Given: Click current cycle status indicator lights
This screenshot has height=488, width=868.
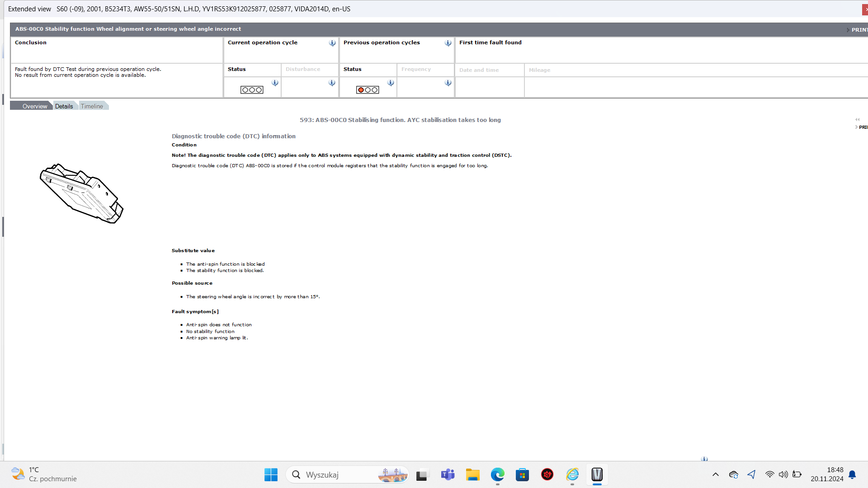Looking at the screenshot, I should (252, 90).
